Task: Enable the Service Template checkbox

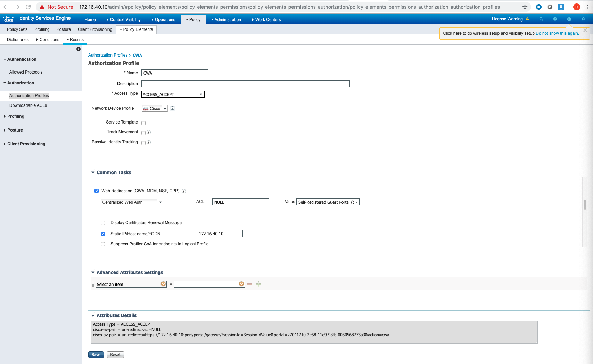Action: [x=143, y=123]
